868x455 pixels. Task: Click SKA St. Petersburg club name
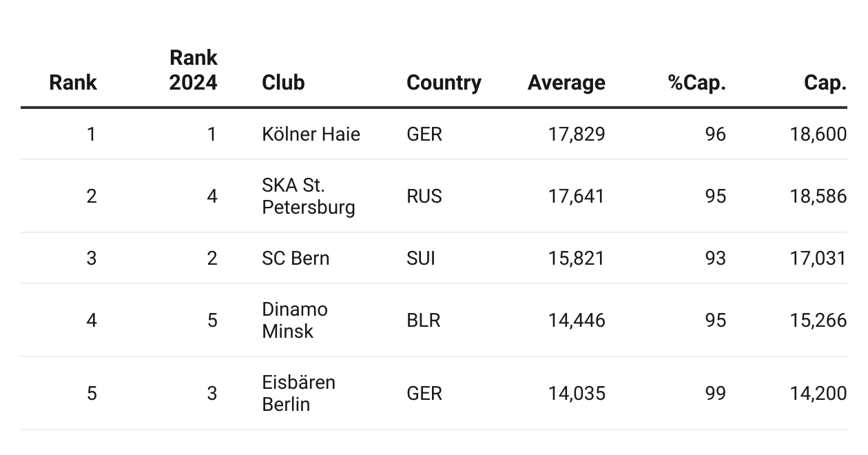[x=308, y=196]
